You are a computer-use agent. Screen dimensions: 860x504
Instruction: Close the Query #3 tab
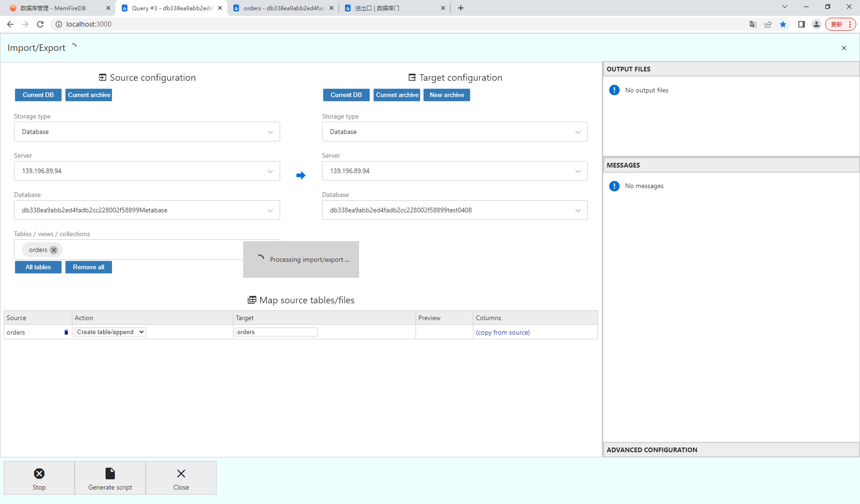tap(220, 8)
